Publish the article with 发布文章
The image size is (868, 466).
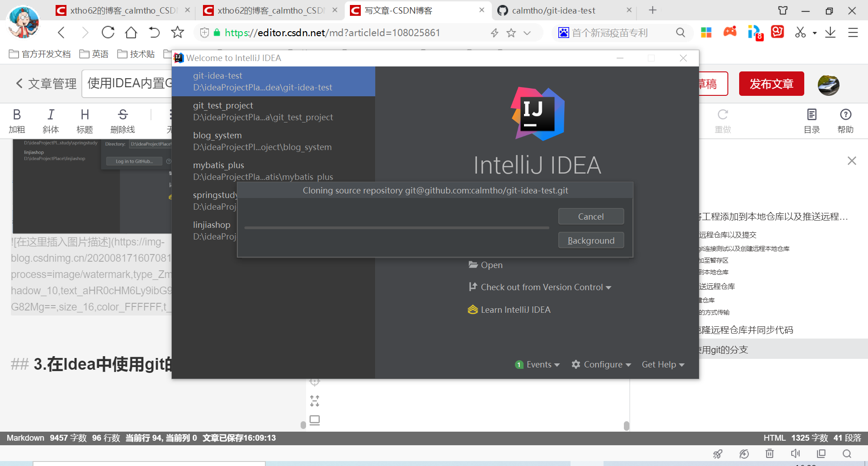pos(771,84)
